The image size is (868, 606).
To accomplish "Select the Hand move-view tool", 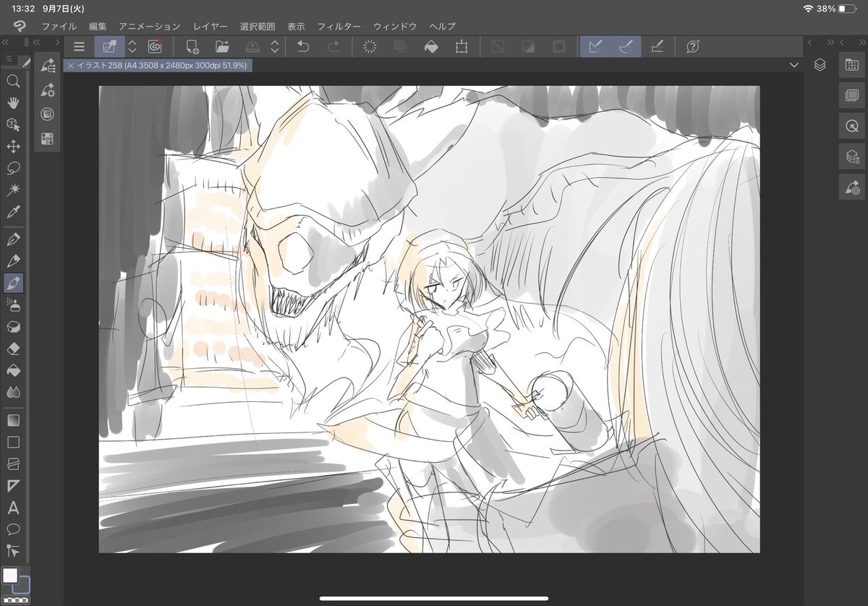I will (x=13, y=103).
